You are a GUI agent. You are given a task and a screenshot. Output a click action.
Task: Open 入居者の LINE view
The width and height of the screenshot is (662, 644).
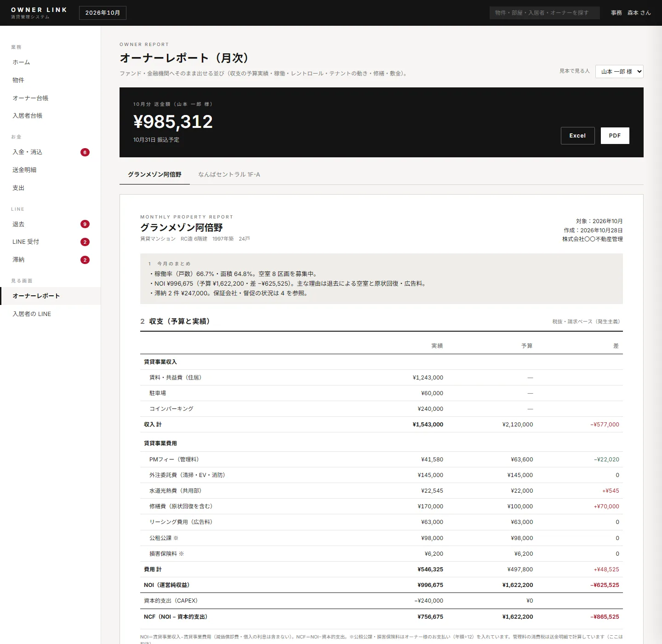coord(51,314)
